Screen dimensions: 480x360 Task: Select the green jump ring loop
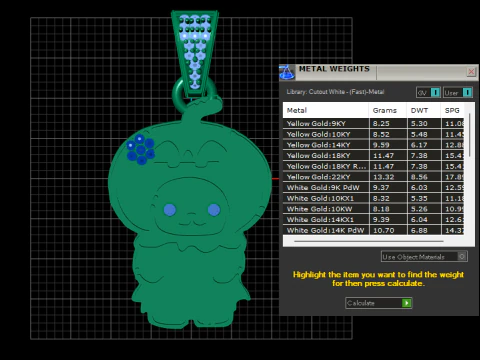point(178,97)
